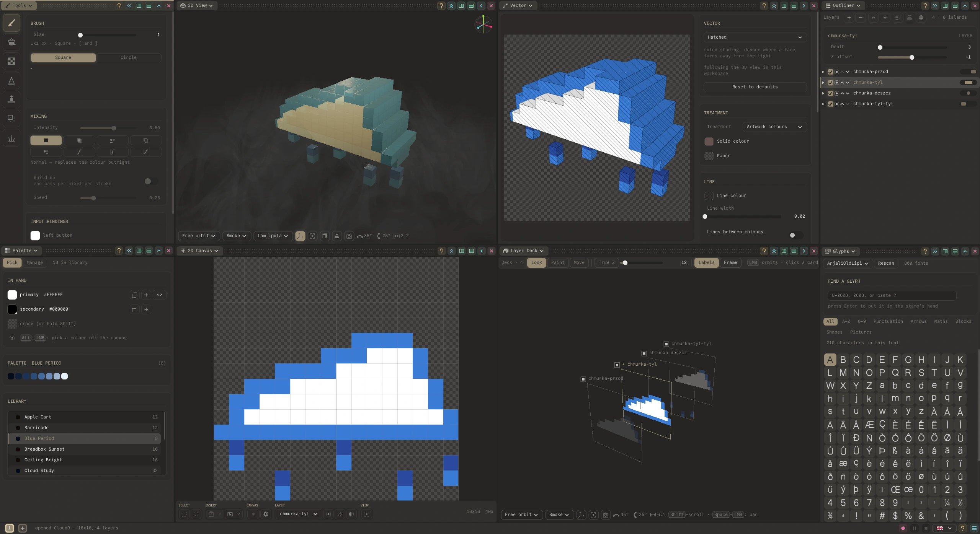The height and width of the screenshot is (534, 980).
Task: Add a new layer in Outliner
Action: point(849,17)
